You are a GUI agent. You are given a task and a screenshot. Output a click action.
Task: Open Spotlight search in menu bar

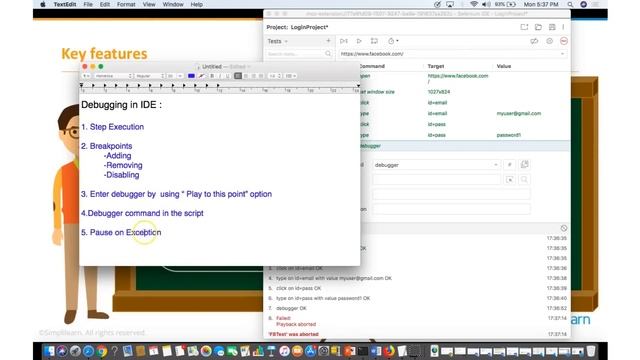[570, 4]
